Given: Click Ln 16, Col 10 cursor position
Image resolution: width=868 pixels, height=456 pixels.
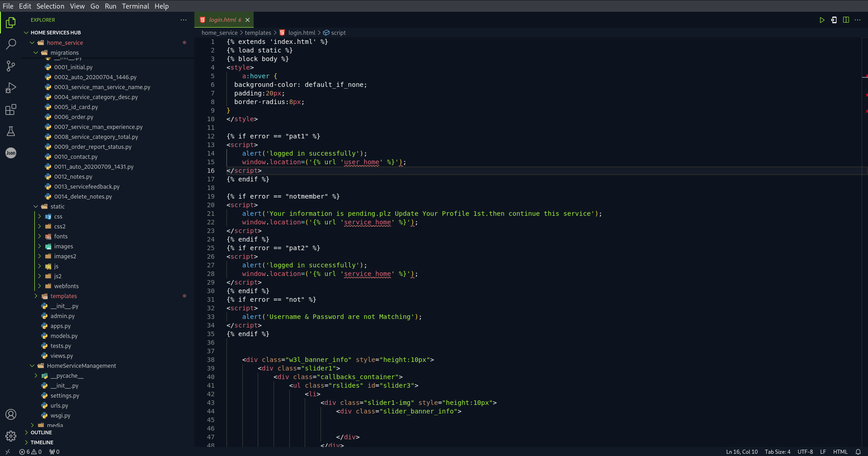Looking at the screenshot, I should point(741,451).
